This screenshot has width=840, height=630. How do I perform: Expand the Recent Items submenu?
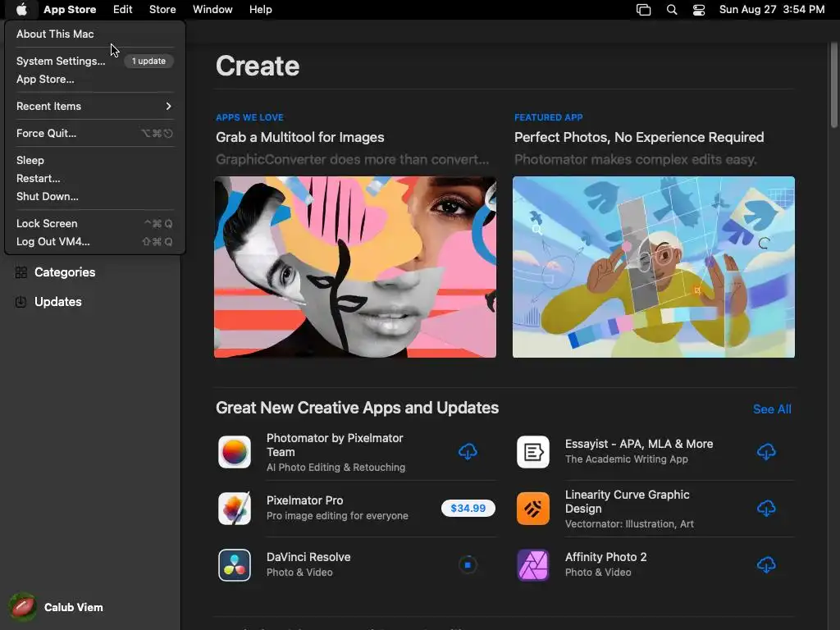[x=95, y=106]
